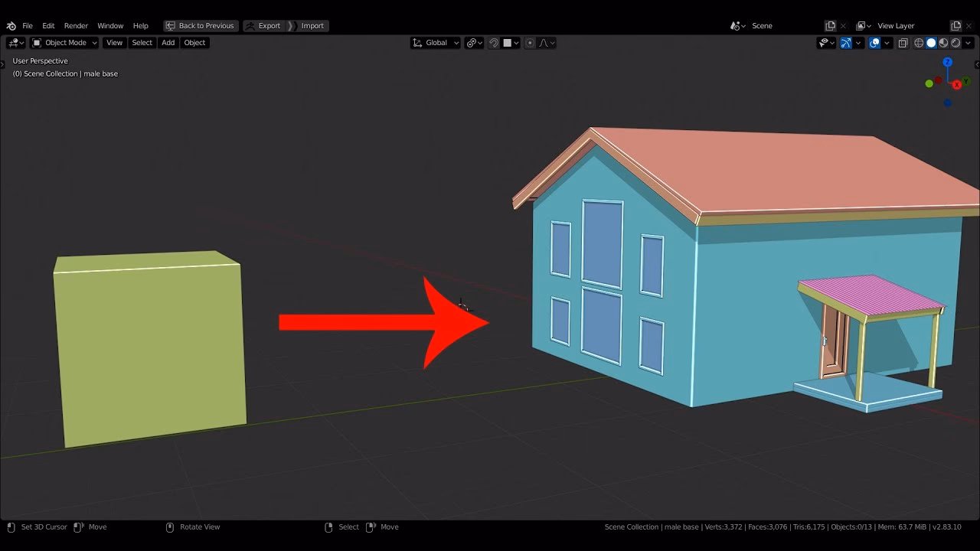The height and width of the screenshot is (551, 980).
Task: Click the dark blue negative Z gizmo dot
Action: 948,103
